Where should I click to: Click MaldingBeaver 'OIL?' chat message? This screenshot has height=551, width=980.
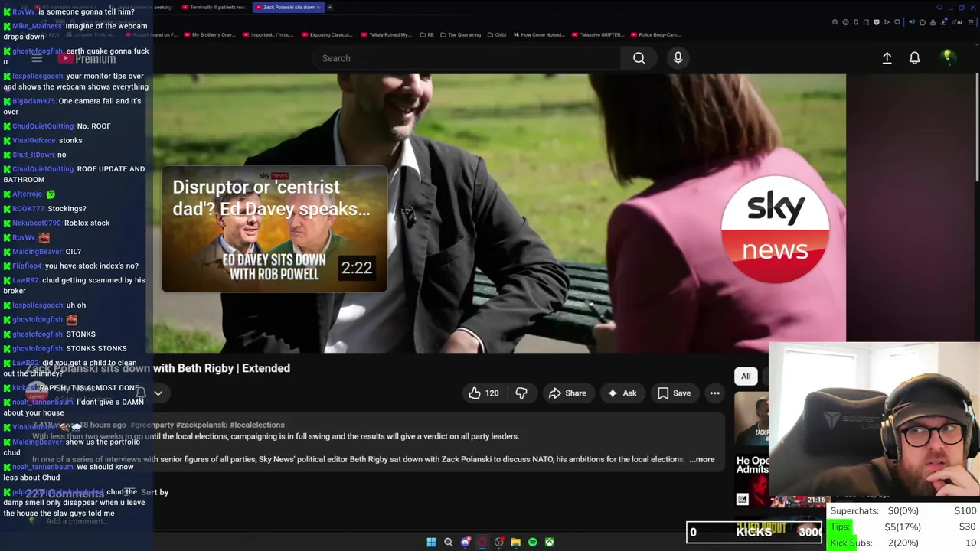[x=42, y=251]
